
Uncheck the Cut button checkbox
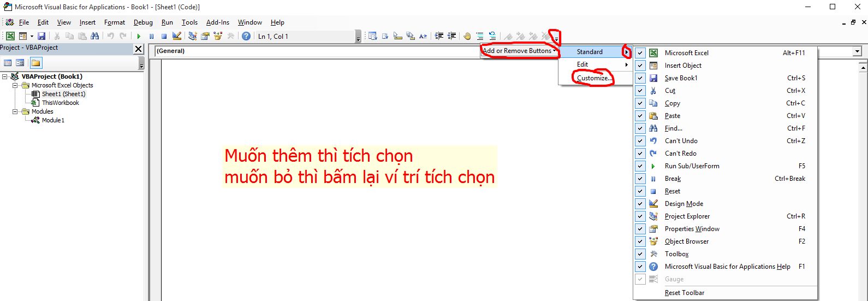click(640, 91)
